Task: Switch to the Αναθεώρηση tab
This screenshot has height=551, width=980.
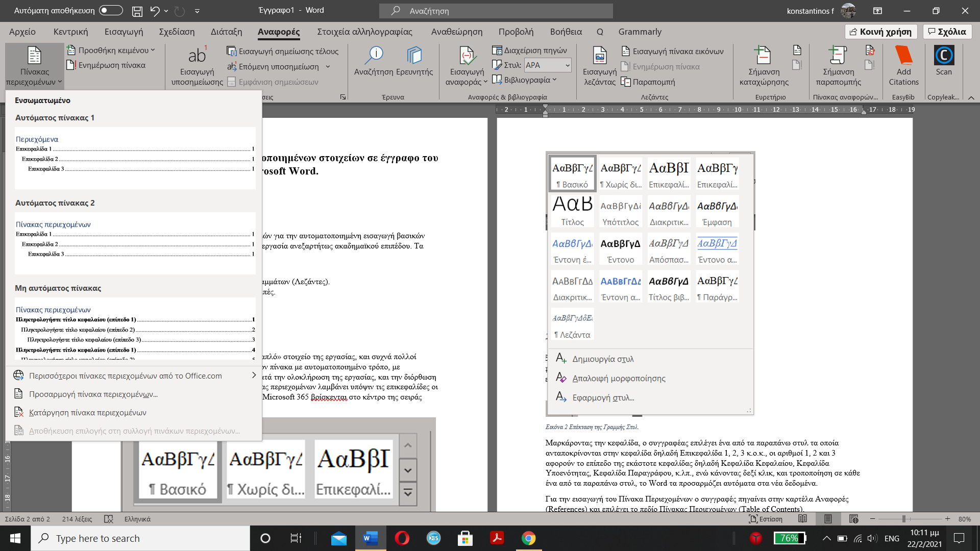Action: (x=456, y=32)
